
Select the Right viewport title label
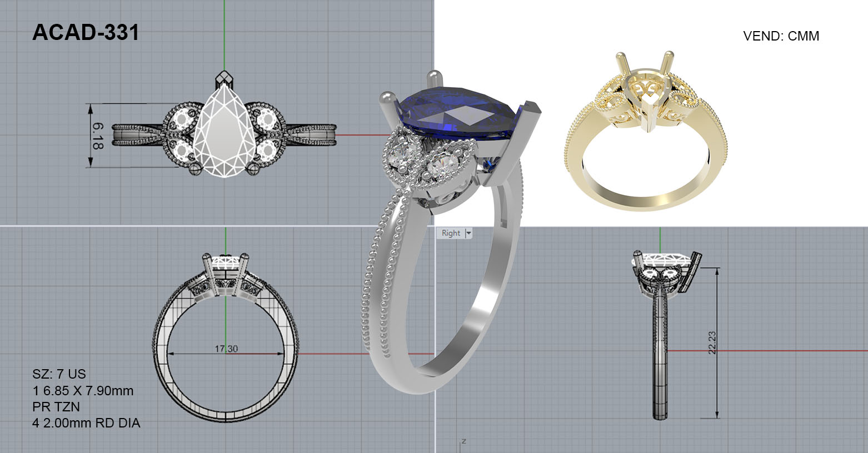(x=451, y=233)
